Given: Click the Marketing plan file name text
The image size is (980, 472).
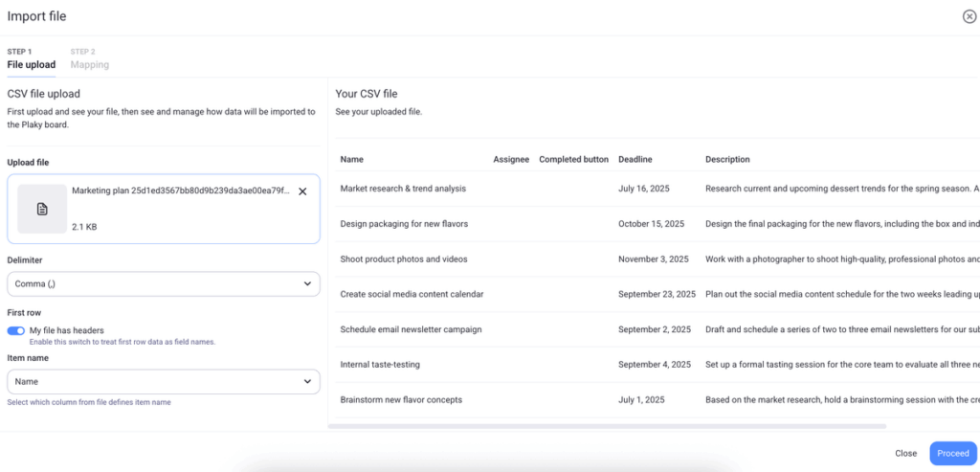Looking at the screenshot, I should pyautogui.click(x=181, y=191).
